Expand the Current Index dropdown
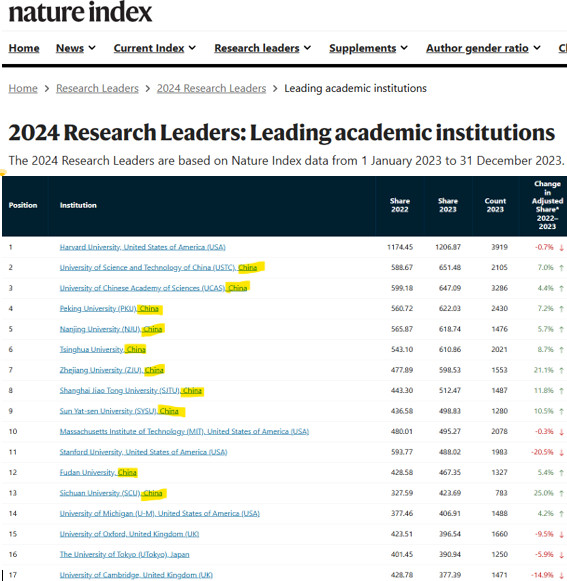The height and width of the screenshot is (581, 567). (x=155, y=48)
